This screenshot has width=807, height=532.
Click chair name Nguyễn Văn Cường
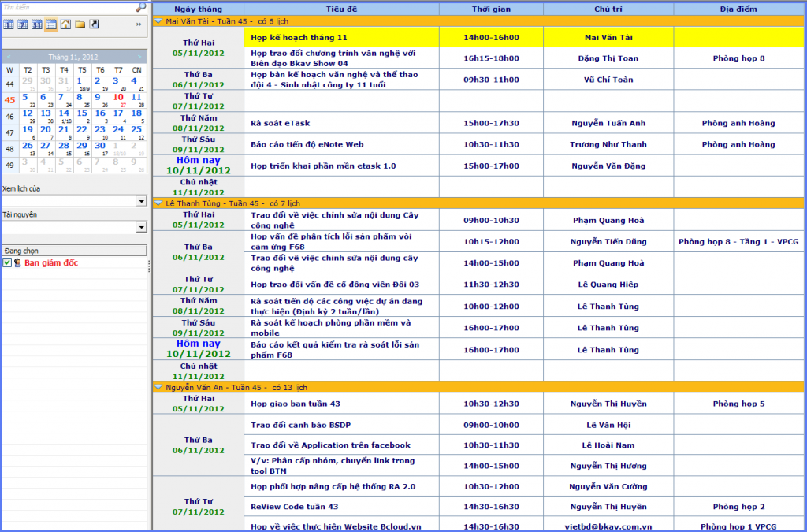pyautogui.click(x=608, y=487)
